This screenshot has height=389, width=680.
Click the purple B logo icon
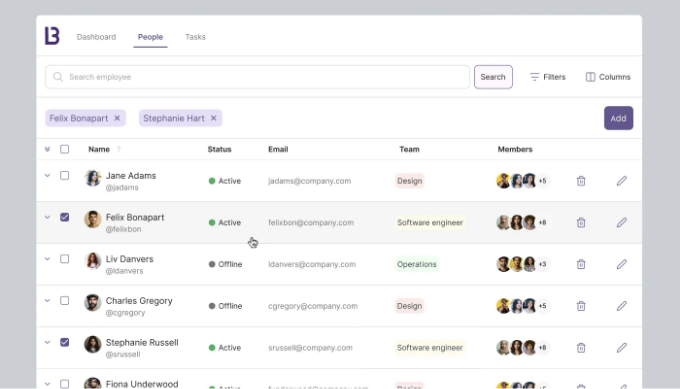click(x=52, y=36)
